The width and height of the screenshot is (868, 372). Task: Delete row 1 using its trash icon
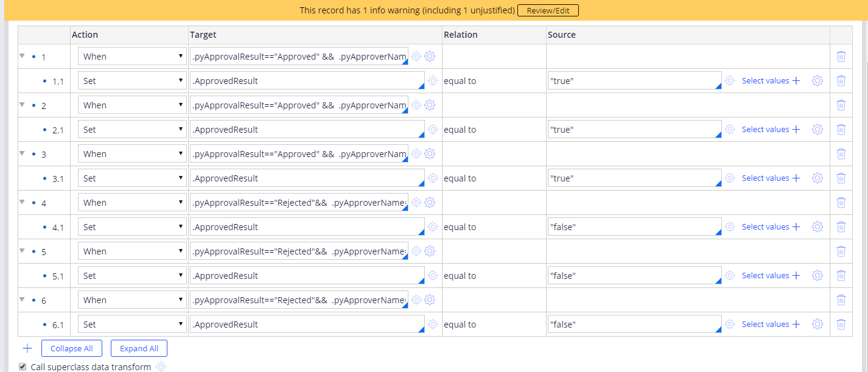click(x=841, y=56)
